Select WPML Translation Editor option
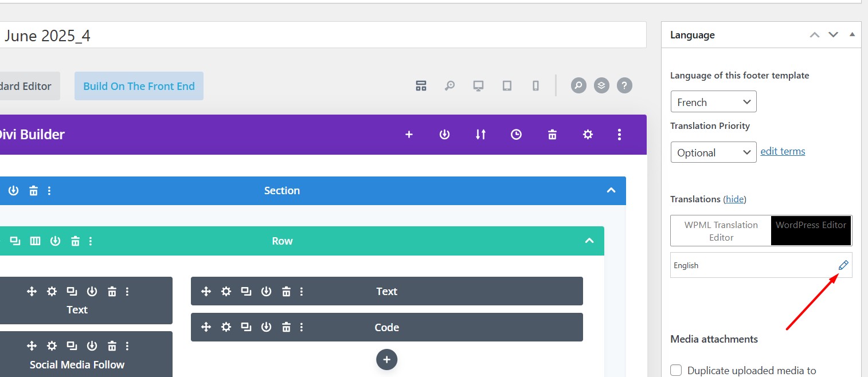The height and width of the screenshot is (377, 868). [x=721, y=231]
